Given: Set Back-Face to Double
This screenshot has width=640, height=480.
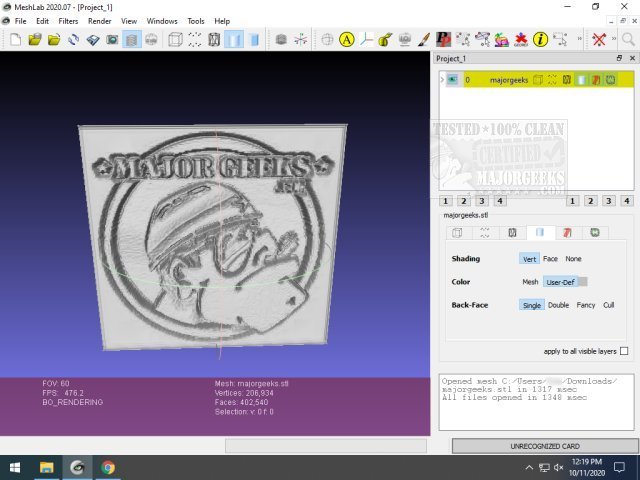Looking at the screenshot, I should 558,305.
